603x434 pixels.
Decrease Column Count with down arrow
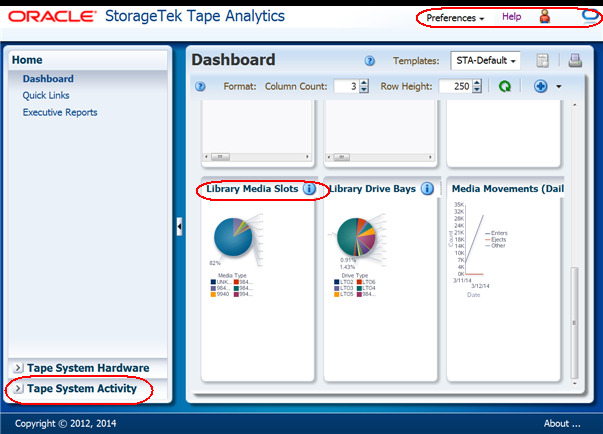coord(364,90)
